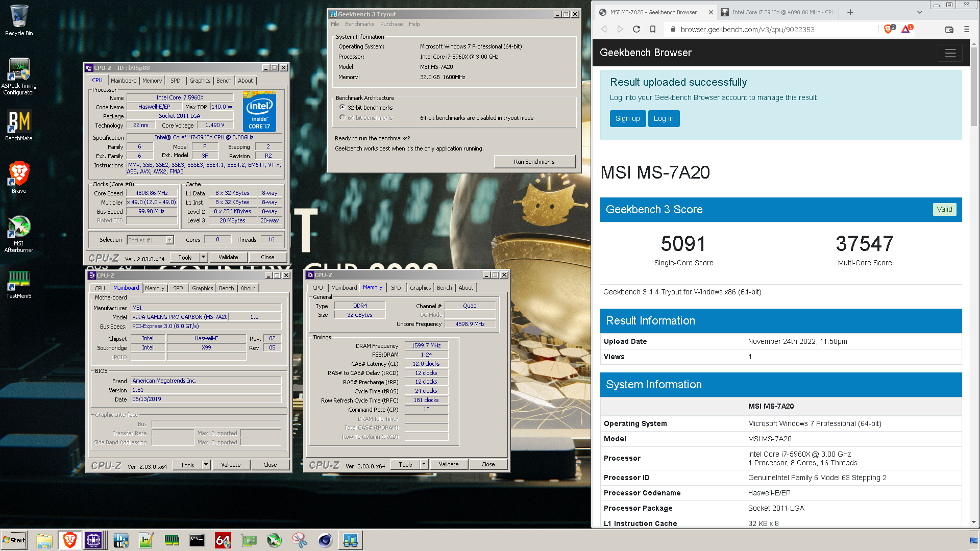Click Validate in the top CPU-Z window
The image size is (980, 551).
pyautogui.click(x=228, y=257)
